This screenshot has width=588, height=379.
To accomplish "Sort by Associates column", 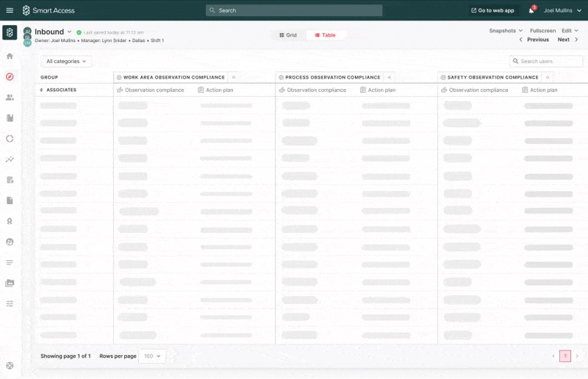I will point(58,90).
